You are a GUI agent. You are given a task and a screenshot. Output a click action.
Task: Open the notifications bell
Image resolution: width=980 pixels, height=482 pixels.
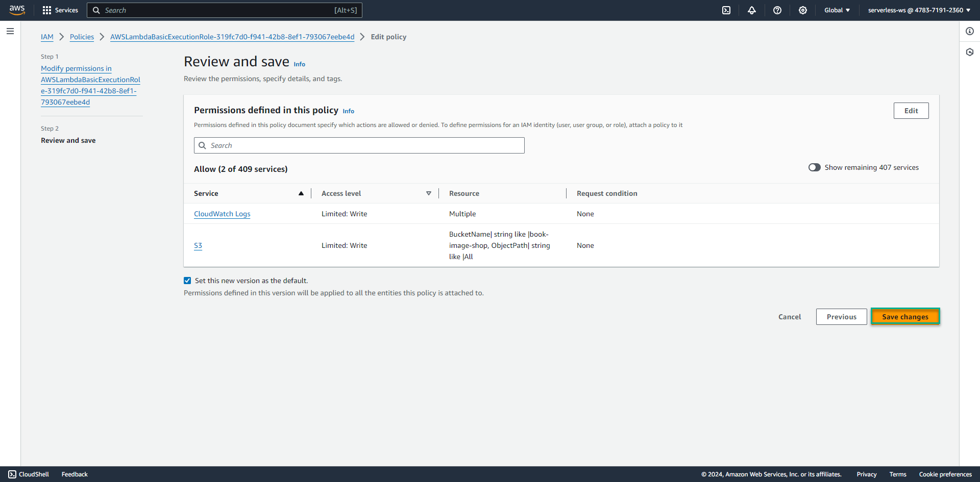752,10
